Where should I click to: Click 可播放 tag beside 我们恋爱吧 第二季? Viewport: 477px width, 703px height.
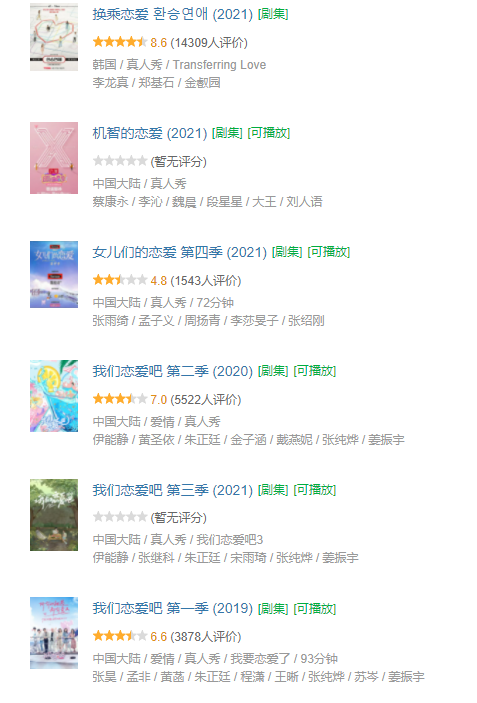point(315,371)
